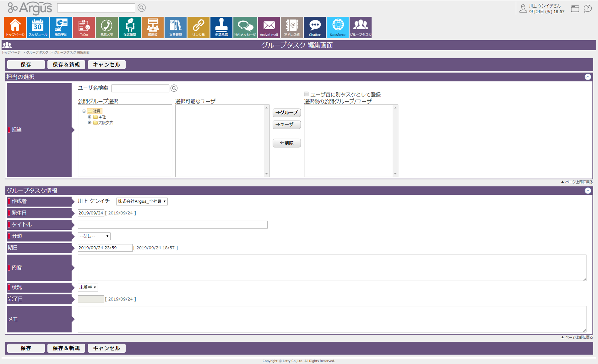This screenshot has width=598, height=364.
Task: Open the アドレス帳 address book icon
Action: coord(292,28)
